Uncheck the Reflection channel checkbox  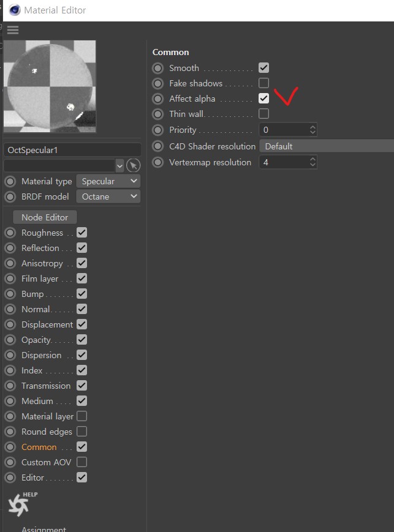(82, 248)
